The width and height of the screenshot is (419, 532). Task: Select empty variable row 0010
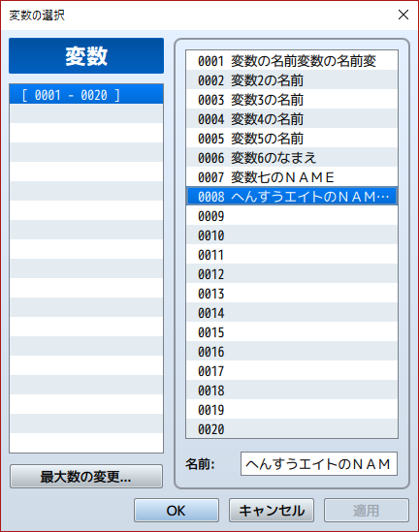coord(292,235)
